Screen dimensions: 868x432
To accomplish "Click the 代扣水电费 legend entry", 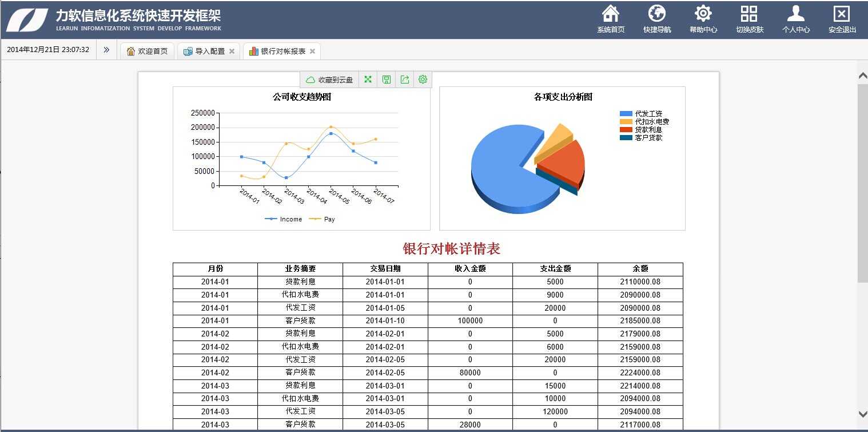I will click(x=644, y=122).
